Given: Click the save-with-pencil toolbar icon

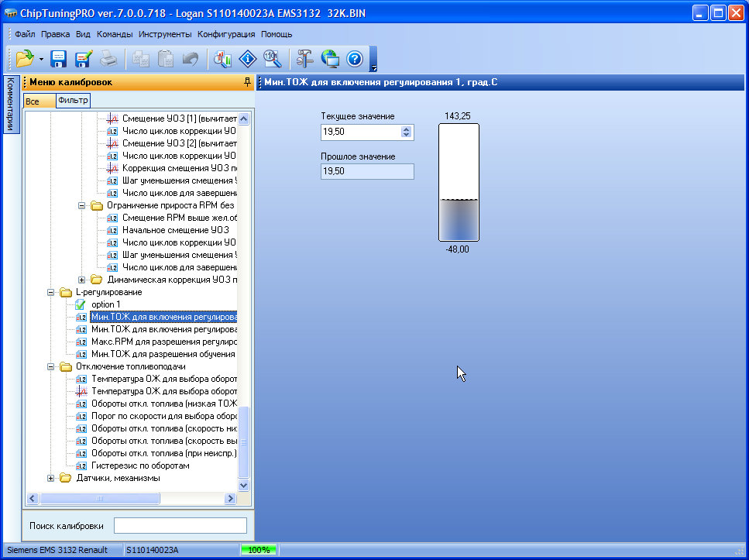Looking at the screenshot, I should point(83,58).
